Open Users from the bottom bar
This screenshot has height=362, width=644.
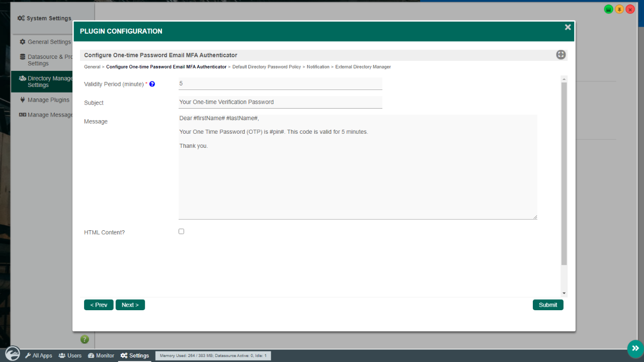(x=70, y=355)
